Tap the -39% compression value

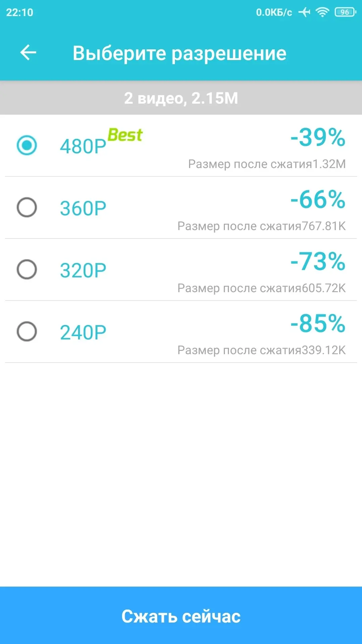(318, 138)
